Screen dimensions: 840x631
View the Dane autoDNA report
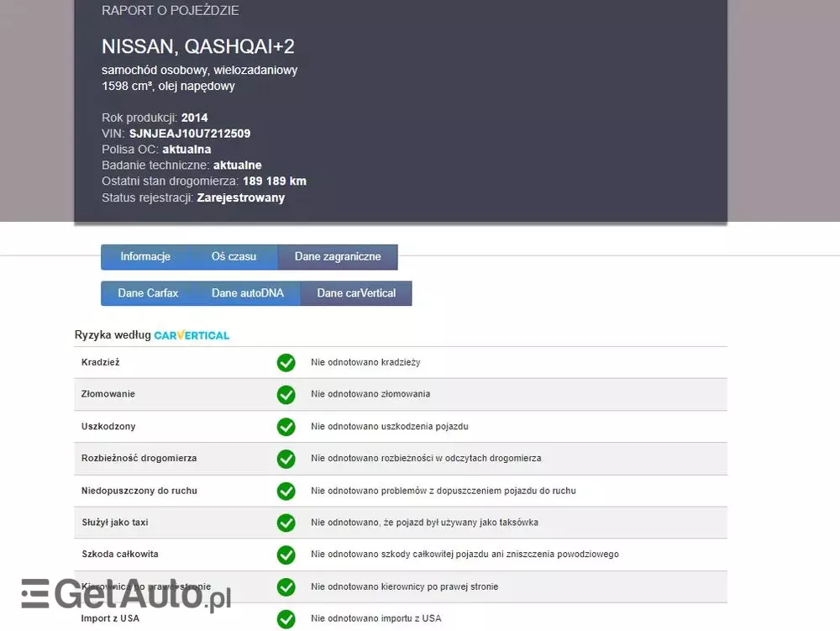tap(247, 293)
